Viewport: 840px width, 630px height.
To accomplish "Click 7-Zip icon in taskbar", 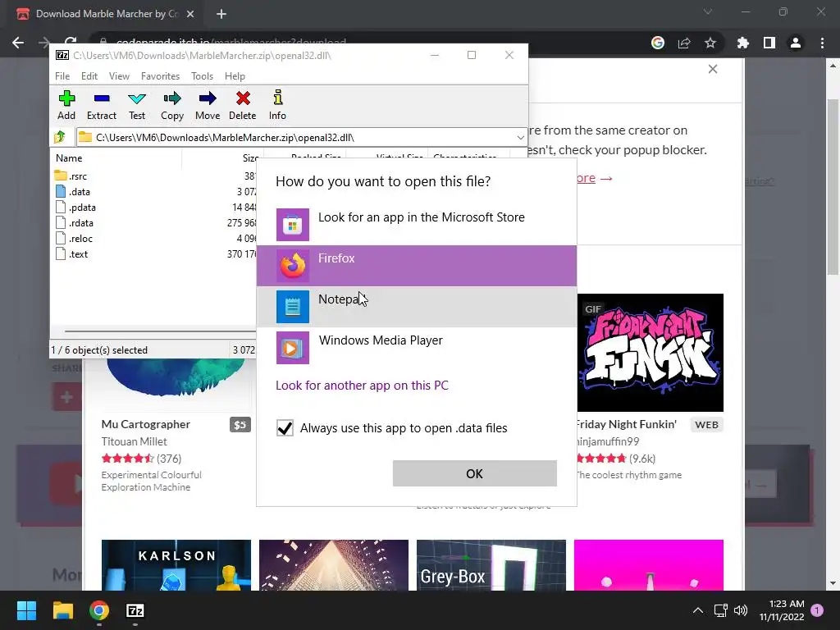I will (x=135, y=610).
